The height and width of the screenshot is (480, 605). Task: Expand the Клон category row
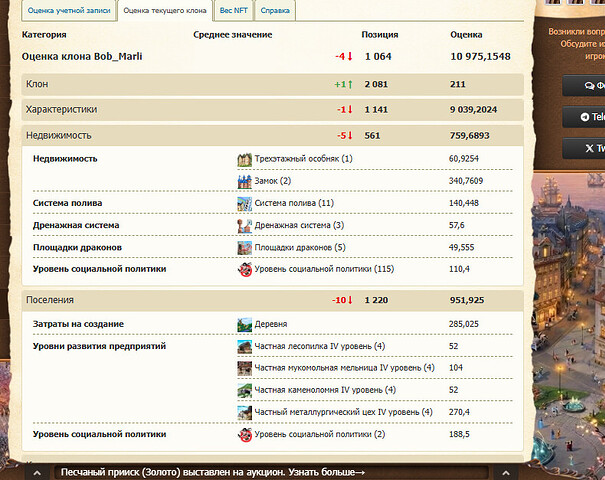click(272, 84)
